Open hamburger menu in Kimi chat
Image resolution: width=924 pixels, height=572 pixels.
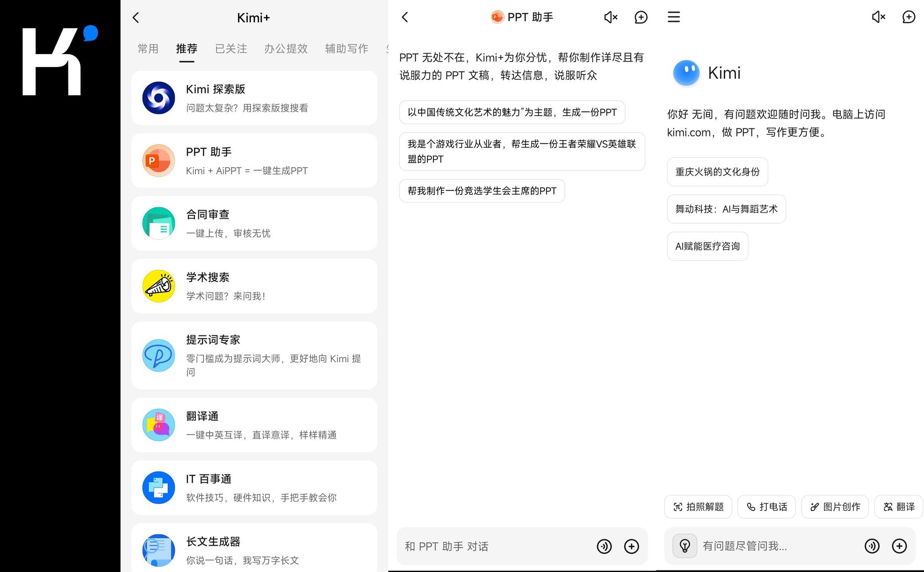(x=674, y=17)
